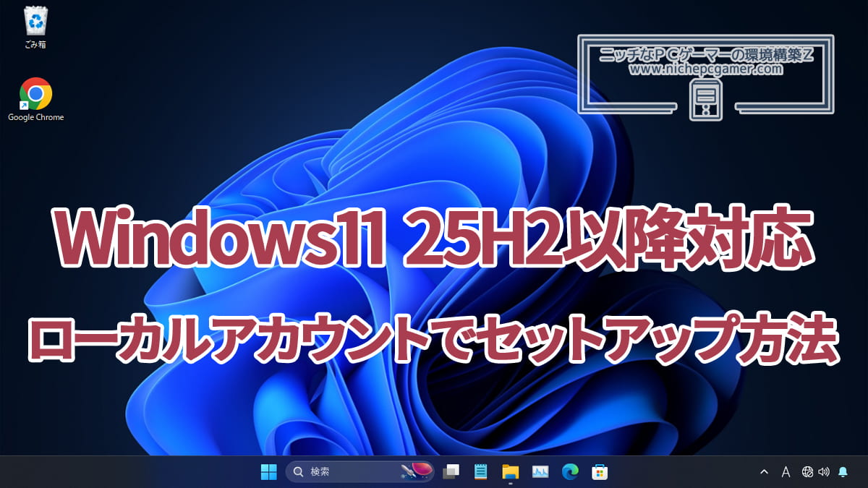Launch Microsoft Edge from the taskbar

[570, 472]
